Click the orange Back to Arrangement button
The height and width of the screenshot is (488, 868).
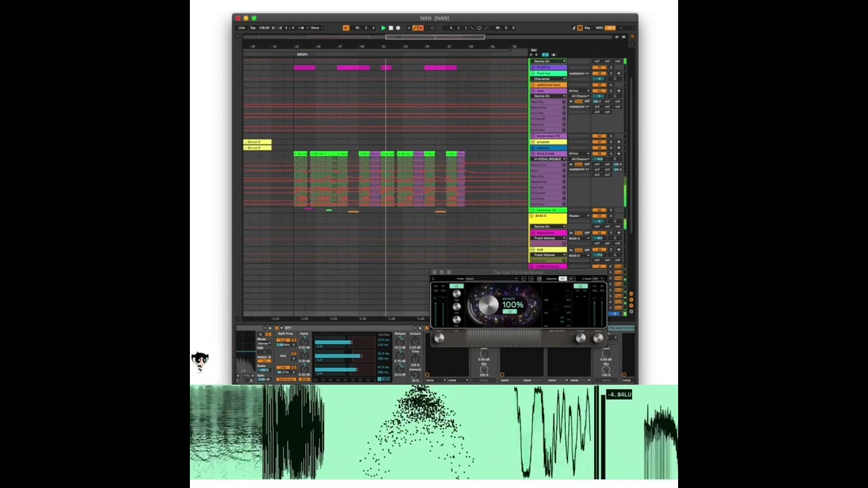click(x=346, y=28)
